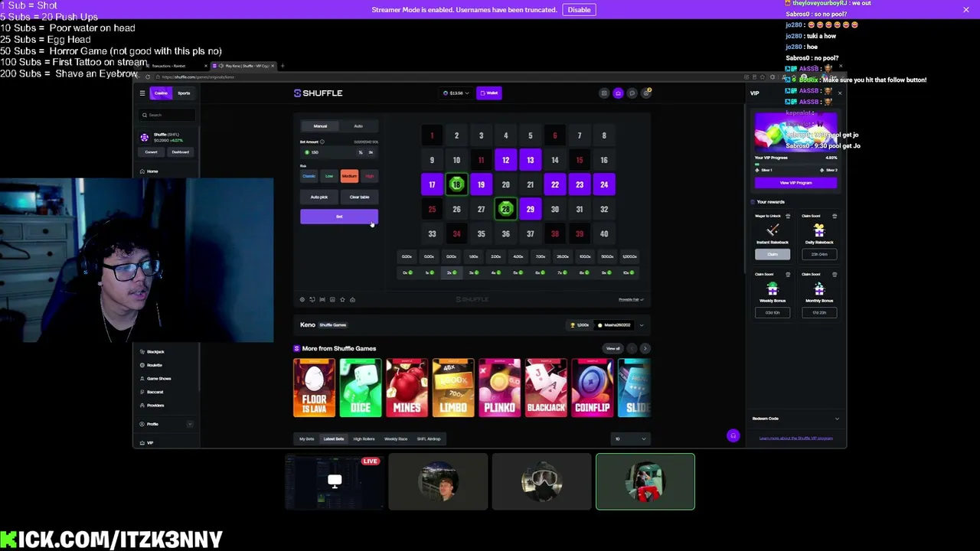Select Auto betting mode
The height and width of the screenshot is (551, 980).
click(358, 126)
